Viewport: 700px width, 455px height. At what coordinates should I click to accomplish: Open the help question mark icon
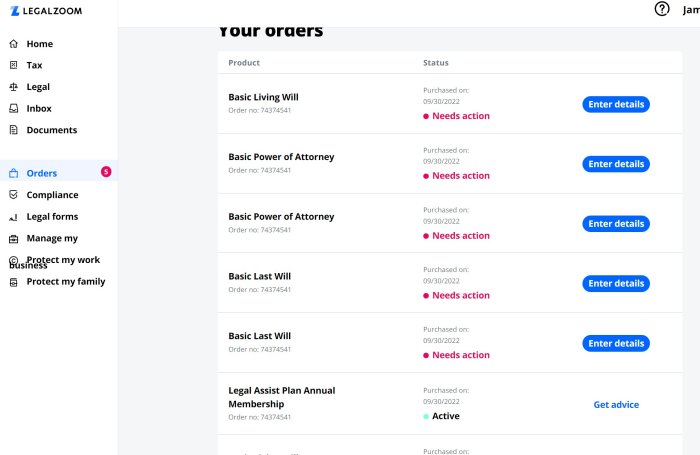(x=662, y=9)
